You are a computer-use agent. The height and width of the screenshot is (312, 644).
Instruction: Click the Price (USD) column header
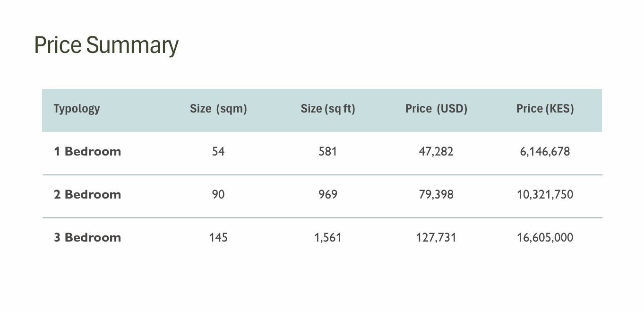coord(436,109)
